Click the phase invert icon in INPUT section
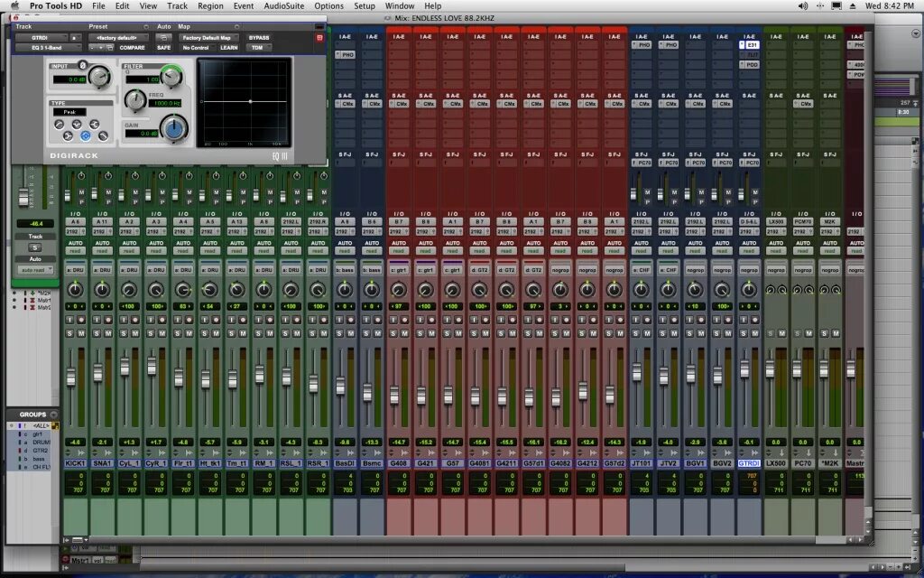Screen dimensions: 924x578 (x=83, y=65)
